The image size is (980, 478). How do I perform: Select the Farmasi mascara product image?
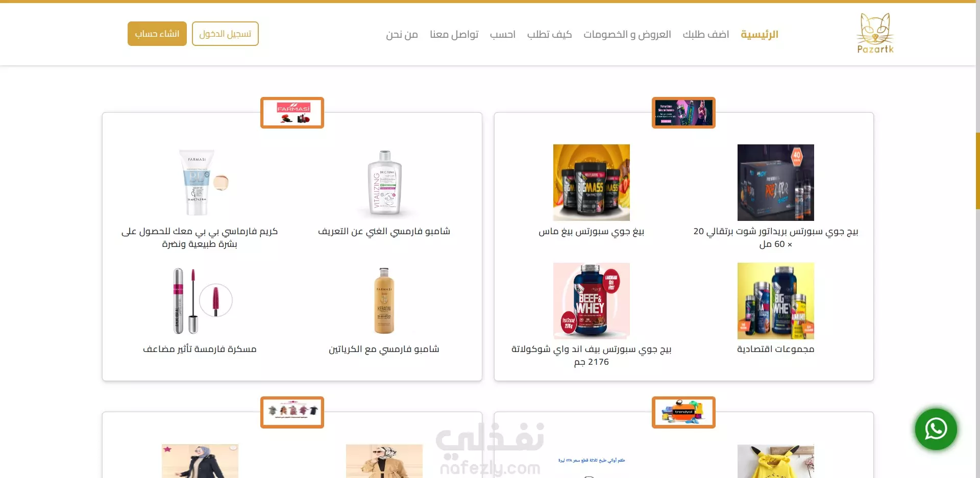pyautogui.click(x=200, y=301)
